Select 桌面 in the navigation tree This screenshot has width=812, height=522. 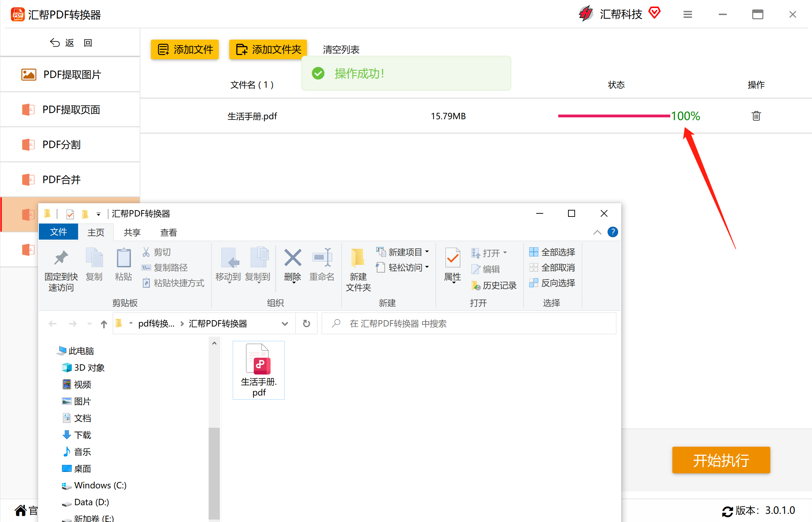point(77,468)
